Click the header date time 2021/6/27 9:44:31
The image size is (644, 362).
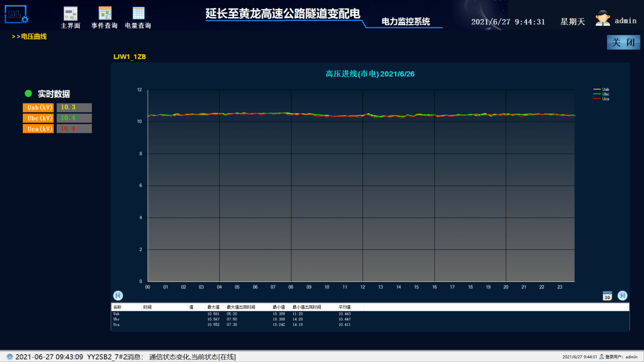coord(508,22)
